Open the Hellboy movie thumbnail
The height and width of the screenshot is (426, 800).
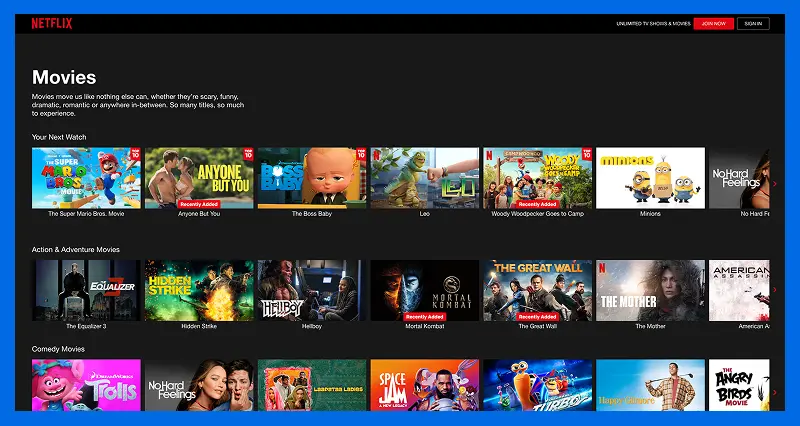[x=312, y=290]
